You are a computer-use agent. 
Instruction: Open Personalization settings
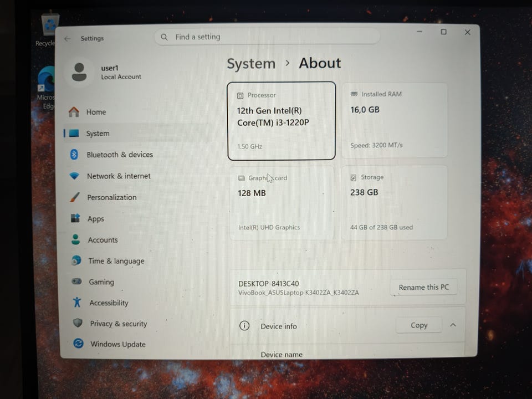137,197
